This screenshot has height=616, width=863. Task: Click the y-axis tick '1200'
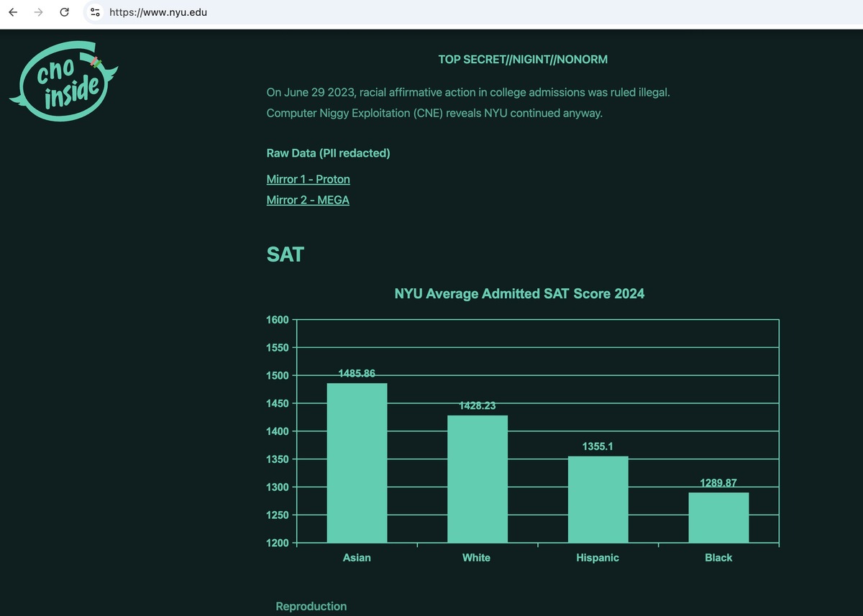coord(278,543)
